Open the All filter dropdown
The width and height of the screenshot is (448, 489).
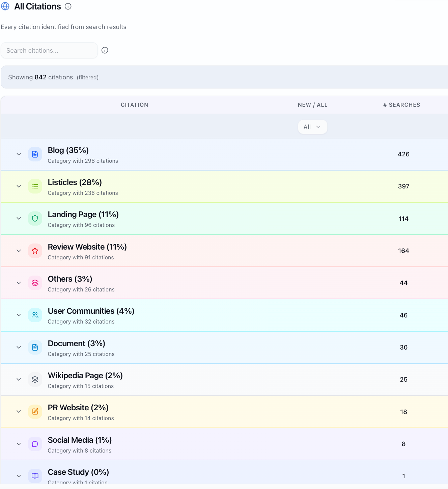[x=312, y=127]
